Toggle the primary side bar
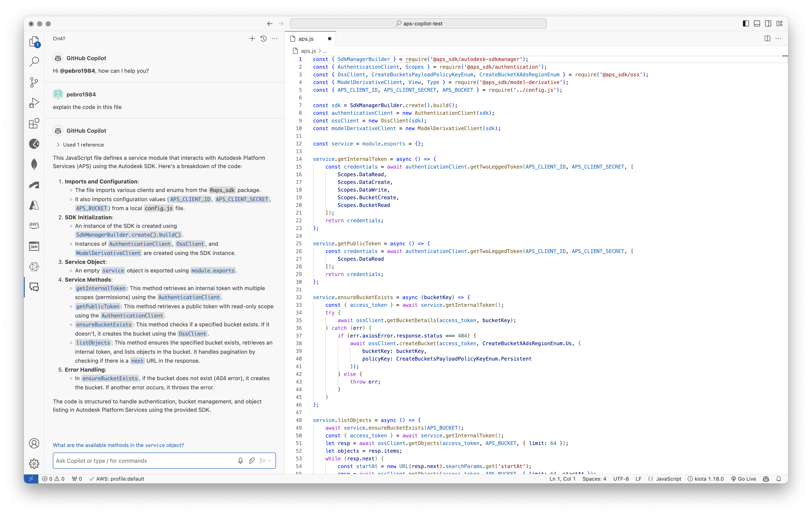The width and height of the screenshot is (812, 515). pyautogui.click(x=746, y=24)
